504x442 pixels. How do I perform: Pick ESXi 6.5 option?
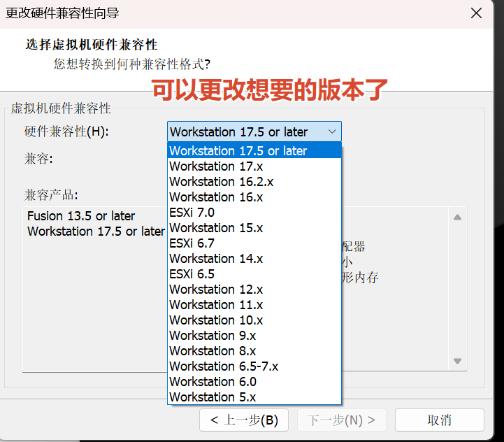click(254, 274)
